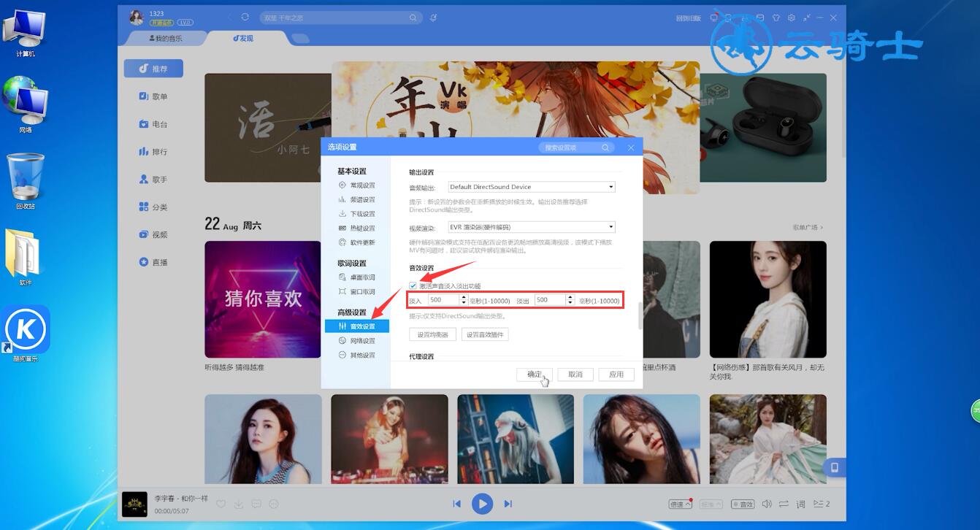Close the 选项设置 dialog
This screenshot has width=980, height=530.
(631, 147)
